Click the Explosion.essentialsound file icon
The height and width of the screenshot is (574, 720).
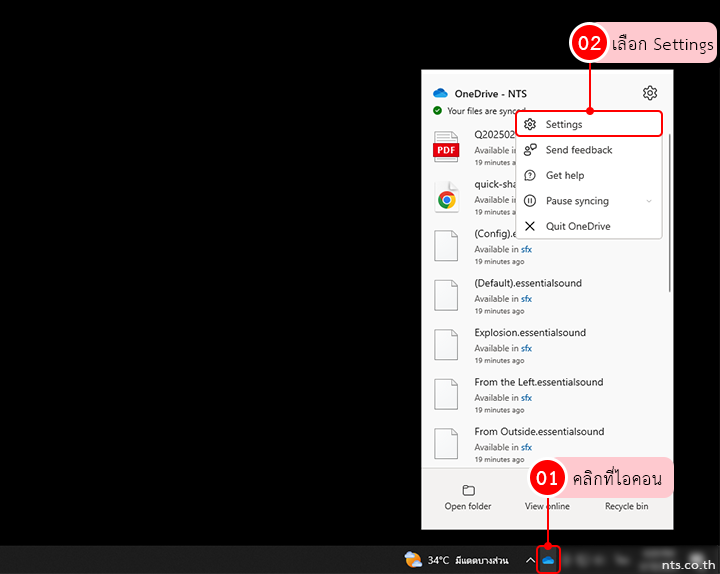pos(446,345)
